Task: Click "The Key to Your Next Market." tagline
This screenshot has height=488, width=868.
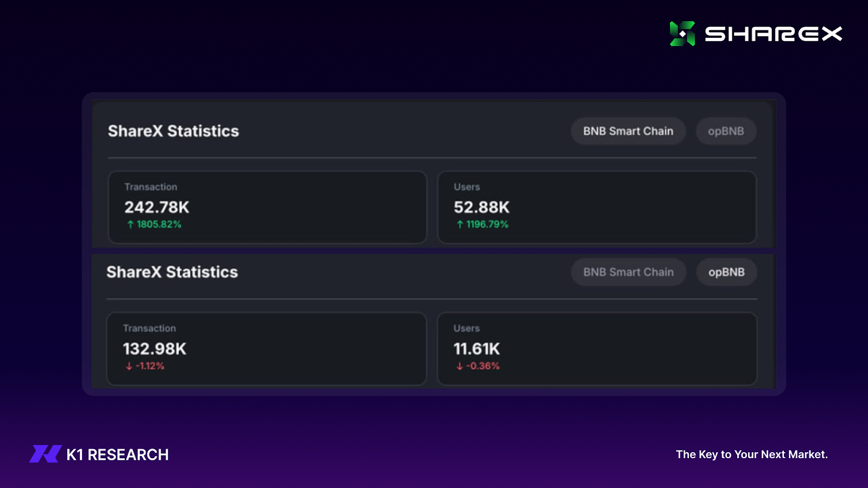Action: [x=751, y=454]
